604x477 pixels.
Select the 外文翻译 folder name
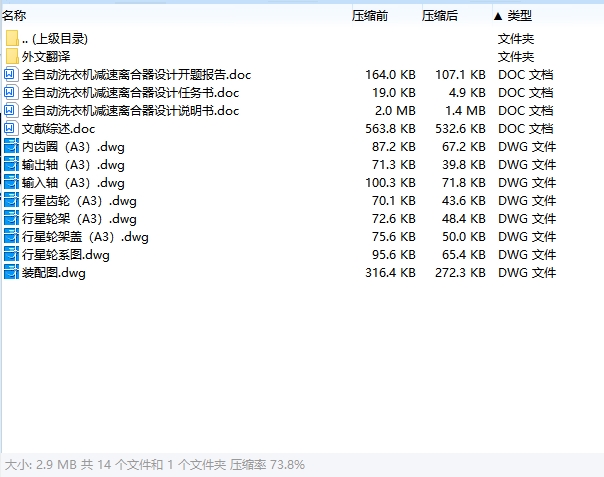[x=46, y=57]
